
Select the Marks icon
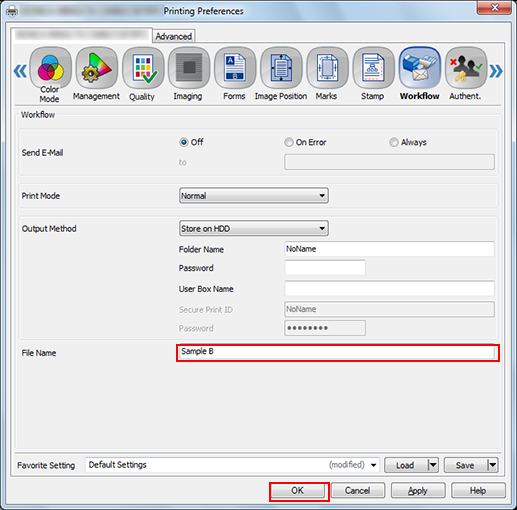(327, 68)
